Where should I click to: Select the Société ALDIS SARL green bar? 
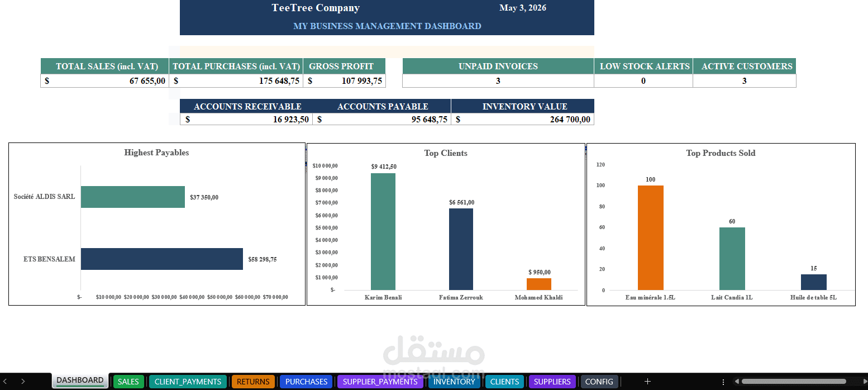tap(133, 197)
